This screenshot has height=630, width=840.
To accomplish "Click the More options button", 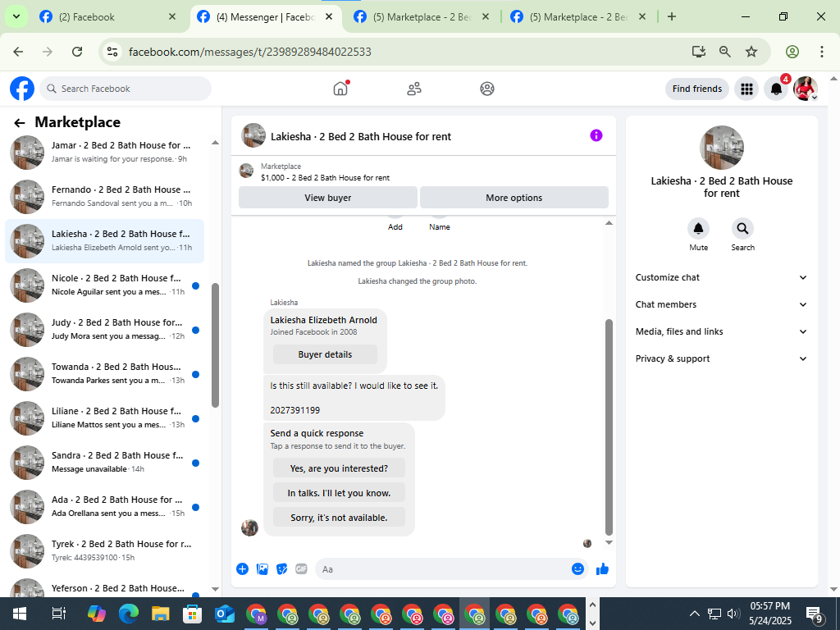I will point(514,198).
